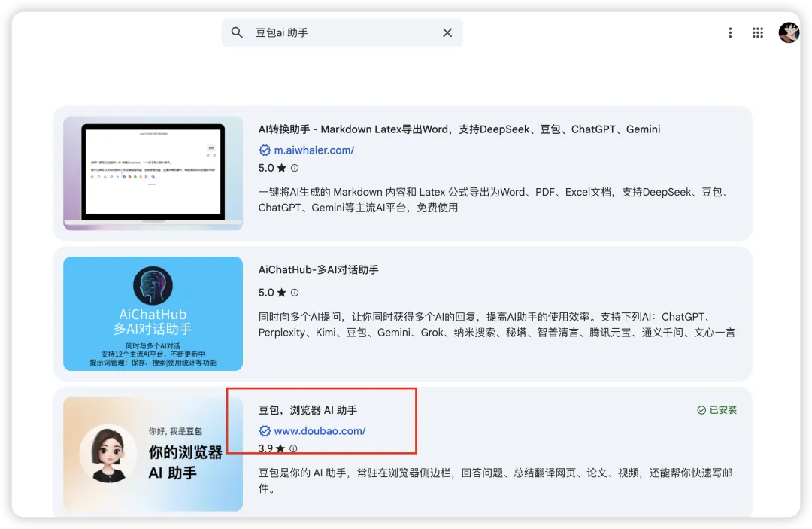Click rating info icon for AI转换助手
The image size is (812, 529).
coord(295,168)
